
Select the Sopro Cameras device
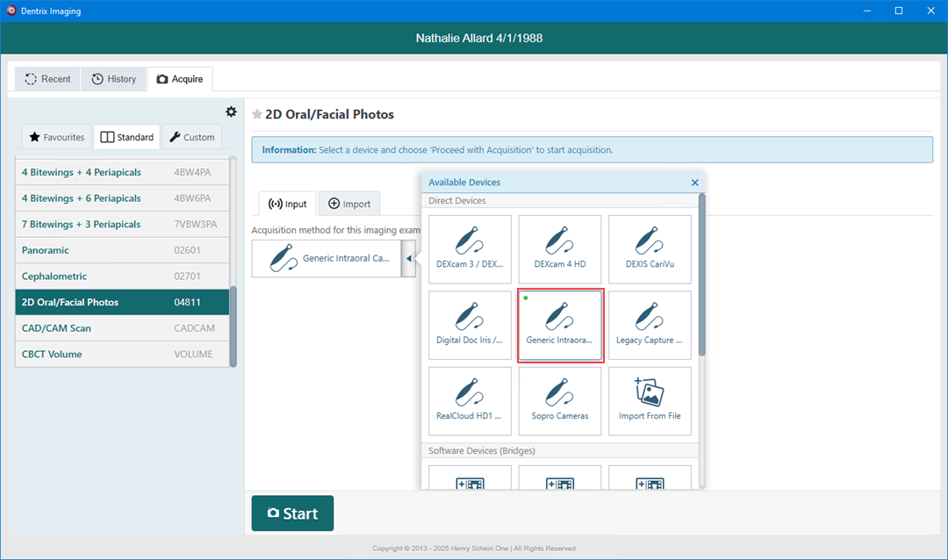pos(560,400)
